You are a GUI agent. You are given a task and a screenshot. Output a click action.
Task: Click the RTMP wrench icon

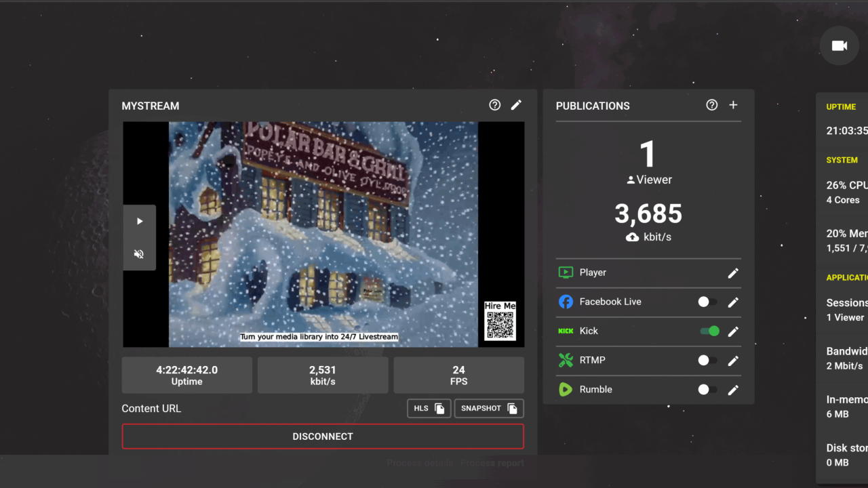coord(566,360)
